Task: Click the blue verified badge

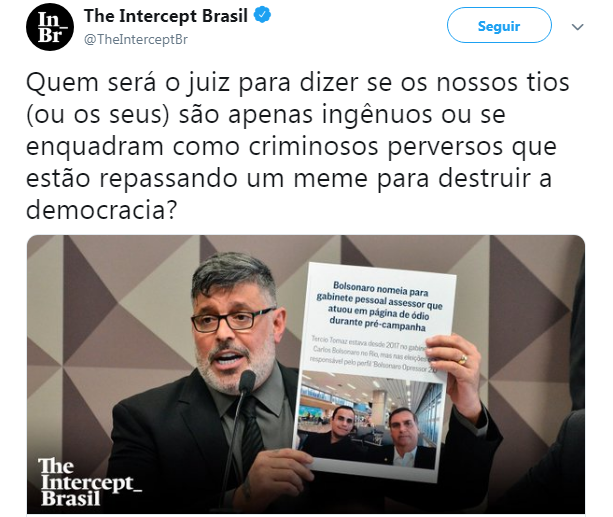Action: click(262, 16)
